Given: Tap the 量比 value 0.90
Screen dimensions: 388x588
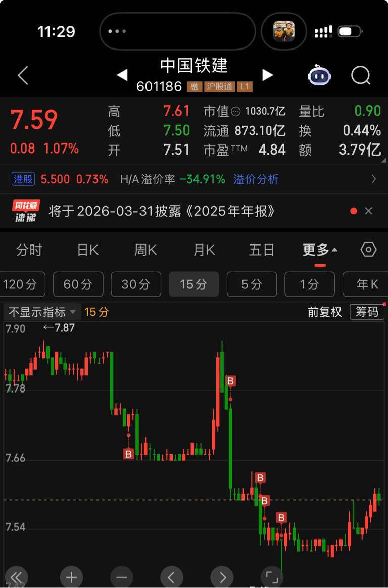Looking at the screenshot, I should pos(368,111).
